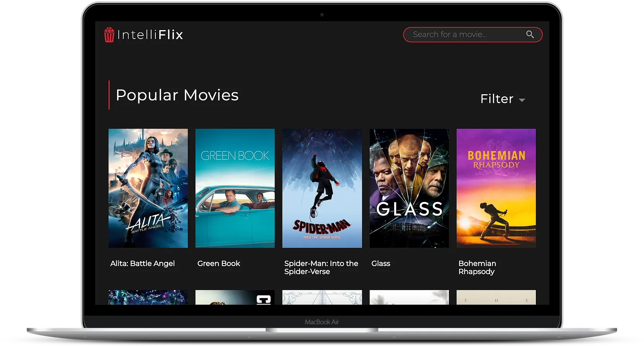Open the Filter dropdown
The width and height of the screenshot is (644, 346).
pos(503,99)
